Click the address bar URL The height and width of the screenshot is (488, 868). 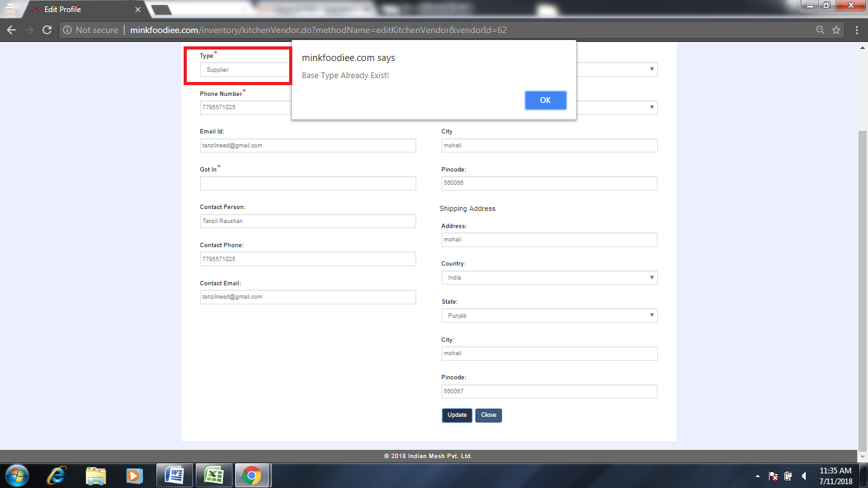coord(318,30)
